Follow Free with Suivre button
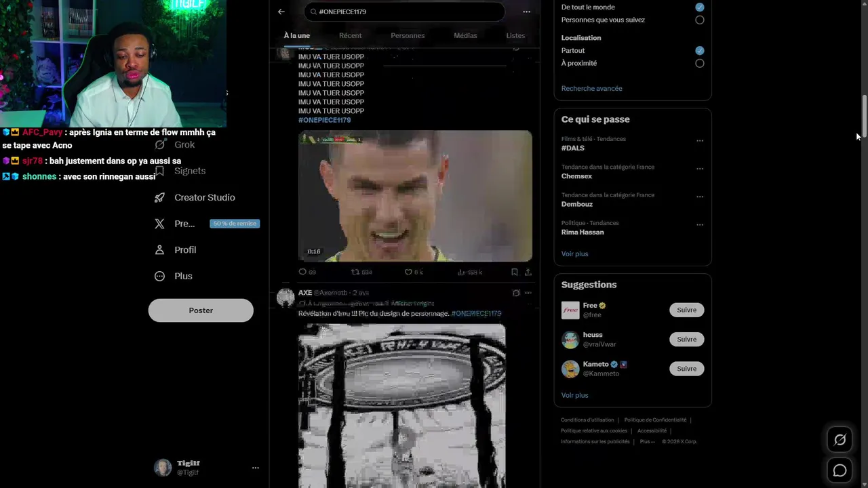The height and width of the screenshot is (488, 868). (x=686, y=310)
